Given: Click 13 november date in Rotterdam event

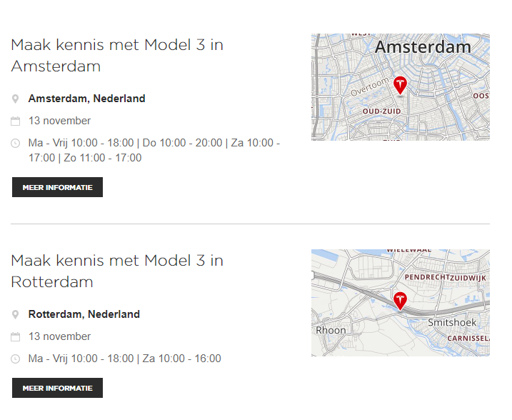Looking at the screenshot, I should pyautogui.click(x=59, y=336).
